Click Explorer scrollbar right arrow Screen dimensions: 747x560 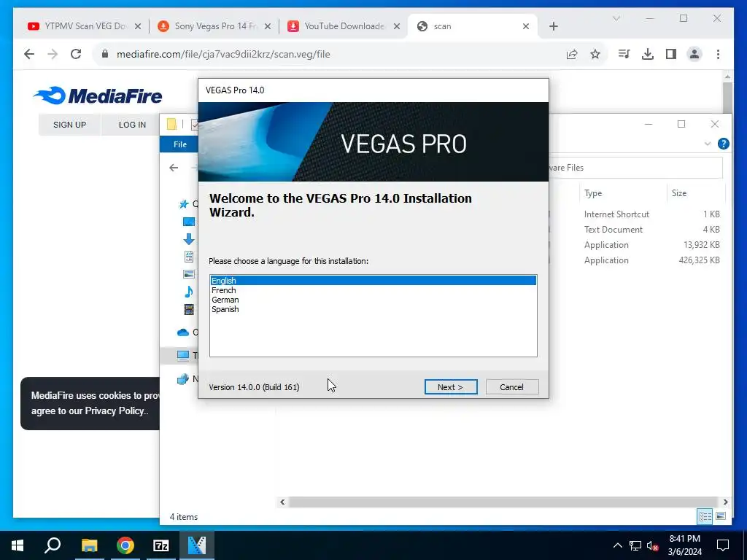pos(725,502)
